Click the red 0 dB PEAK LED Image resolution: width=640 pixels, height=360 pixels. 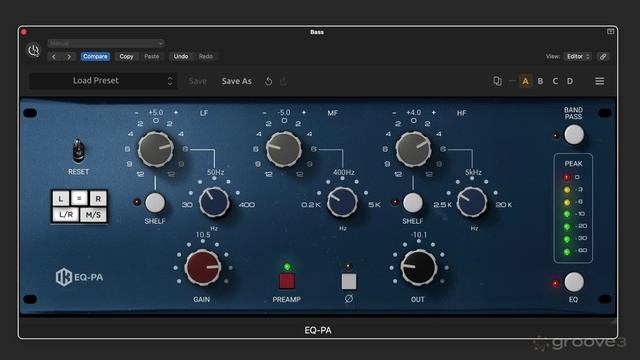567,177
